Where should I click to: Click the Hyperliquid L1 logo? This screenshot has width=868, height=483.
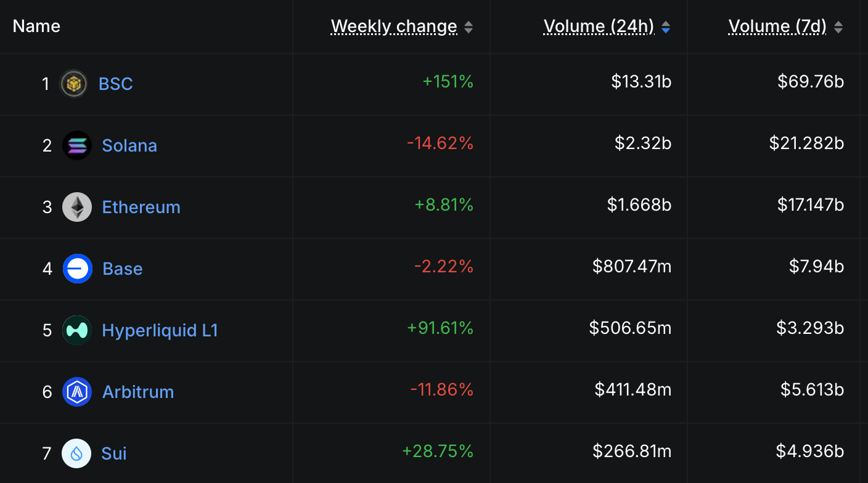[76, 330]
